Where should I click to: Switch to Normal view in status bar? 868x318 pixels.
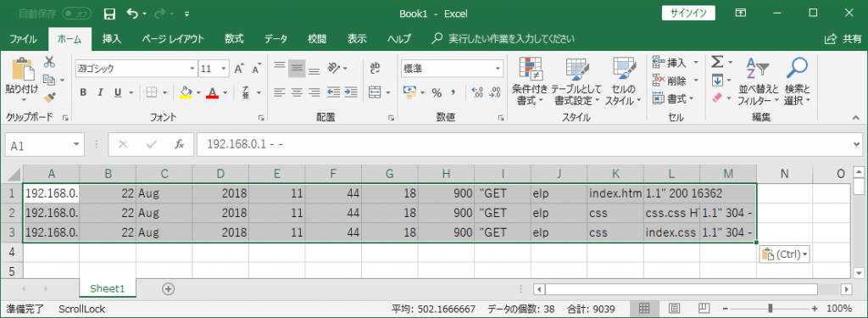(x=644, y=308)
